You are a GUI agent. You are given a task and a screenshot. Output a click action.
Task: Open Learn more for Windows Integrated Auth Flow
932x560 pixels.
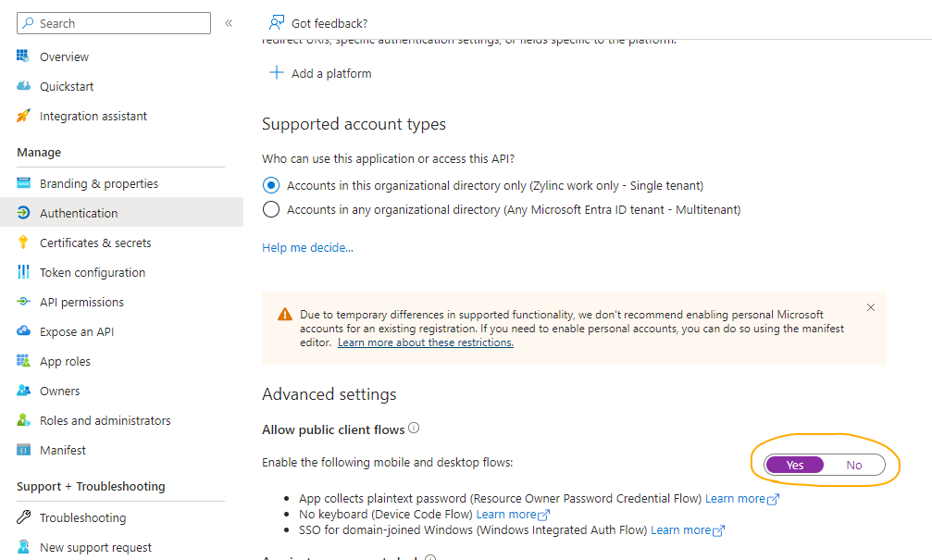click(688, 529)
